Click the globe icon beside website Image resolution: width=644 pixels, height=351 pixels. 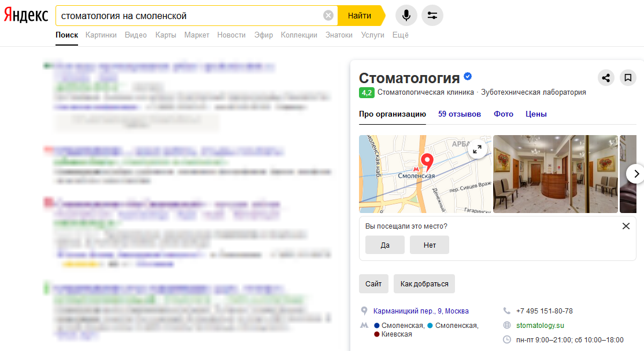507,325
